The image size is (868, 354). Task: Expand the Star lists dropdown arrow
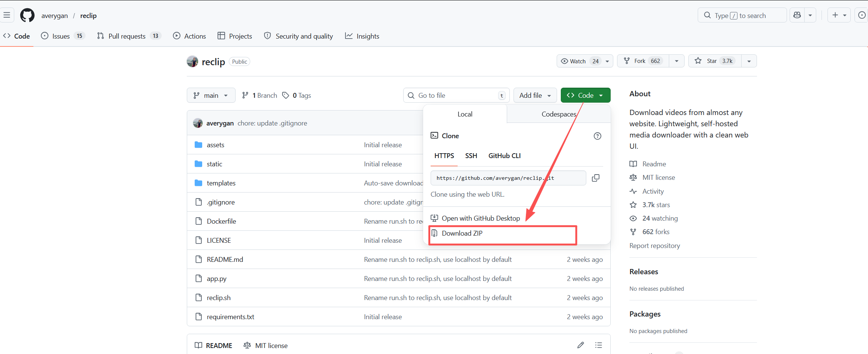click(749, 61)
